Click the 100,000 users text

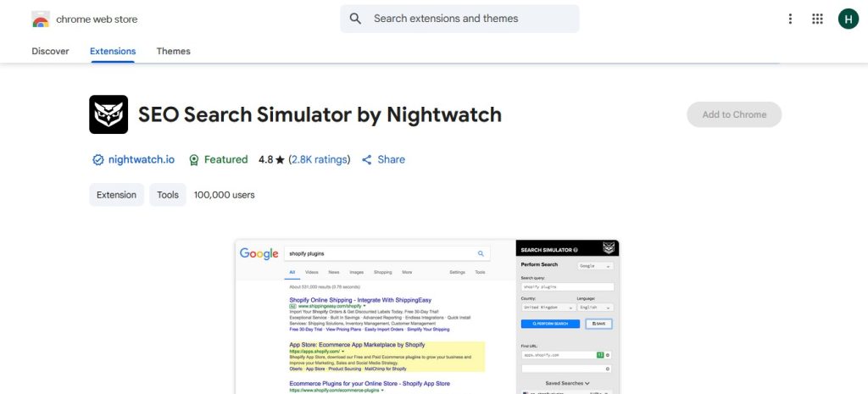click(224, 195)
